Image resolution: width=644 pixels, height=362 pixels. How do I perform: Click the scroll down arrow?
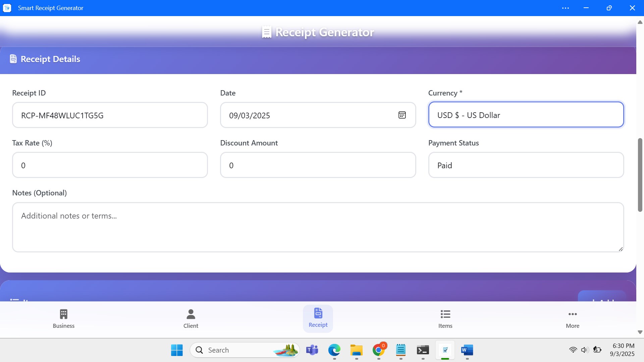click(x=640, y=332)
